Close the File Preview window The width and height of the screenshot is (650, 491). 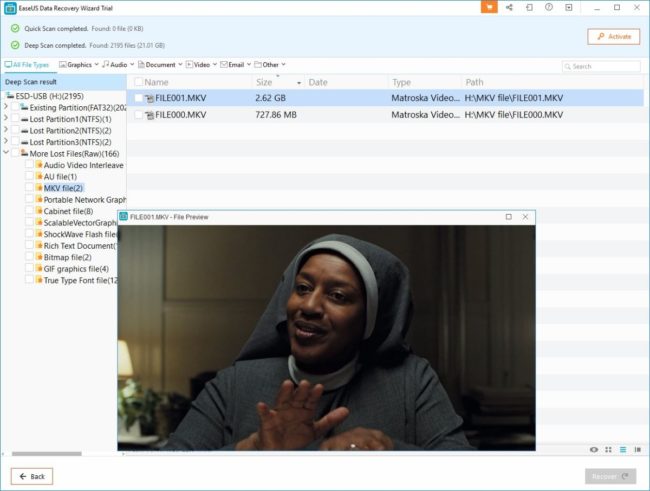pos(525,217)
